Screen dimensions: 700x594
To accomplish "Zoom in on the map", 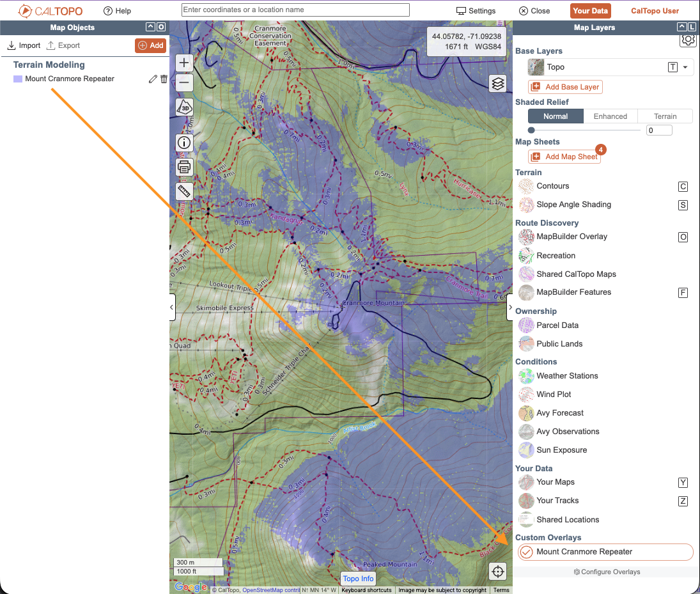I will 184,63.
